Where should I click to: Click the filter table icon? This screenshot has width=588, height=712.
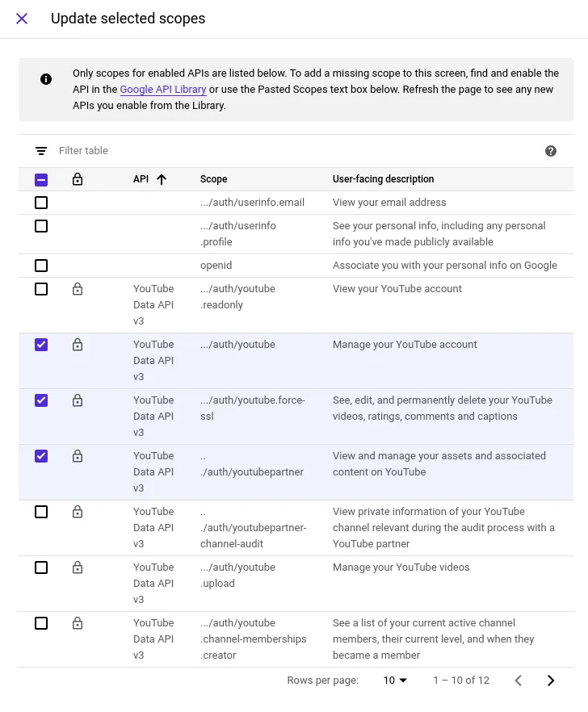[41, 151]
